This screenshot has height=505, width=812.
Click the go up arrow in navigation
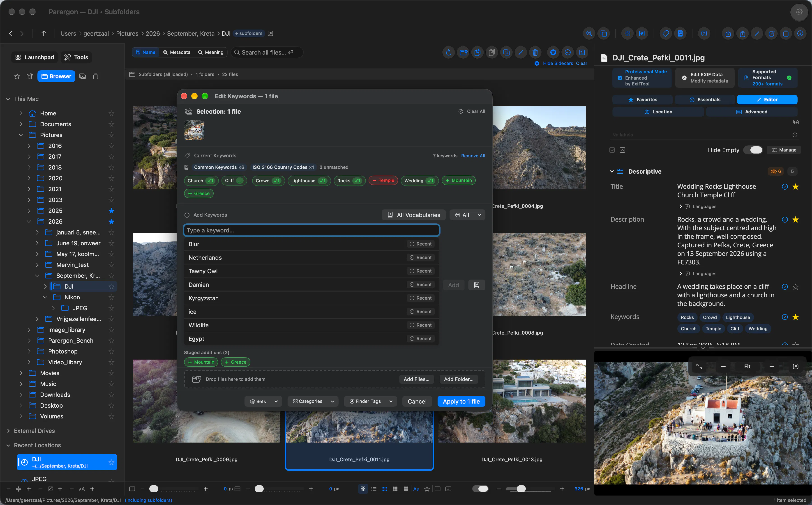(x=44, y=33)
